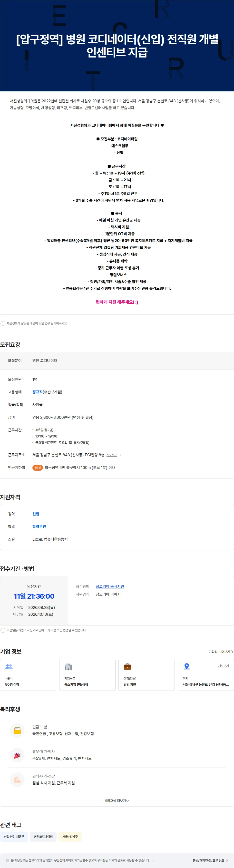Click the chevron arrow after the work address map link
The image size is (234, 868).
[120, 455]
